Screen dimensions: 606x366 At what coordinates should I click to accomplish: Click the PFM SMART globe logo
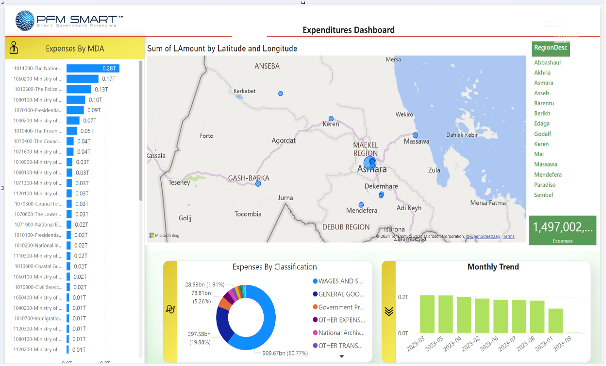[x=25, y=20]
